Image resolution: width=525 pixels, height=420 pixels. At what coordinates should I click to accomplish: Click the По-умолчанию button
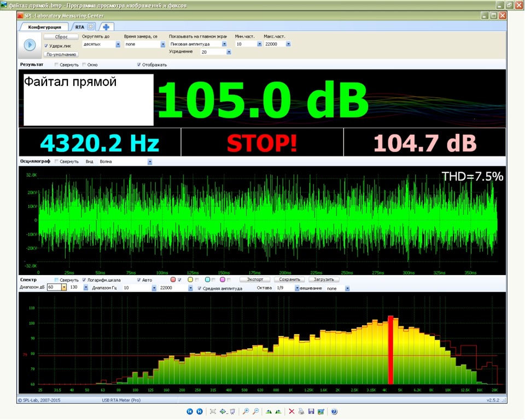pyautogui.click(x=61, y=54)
